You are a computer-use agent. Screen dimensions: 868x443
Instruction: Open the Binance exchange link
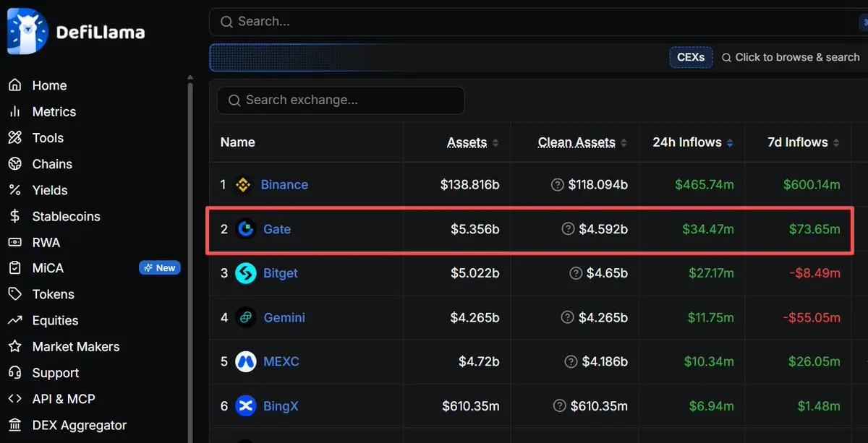click(x=284, y=185)
